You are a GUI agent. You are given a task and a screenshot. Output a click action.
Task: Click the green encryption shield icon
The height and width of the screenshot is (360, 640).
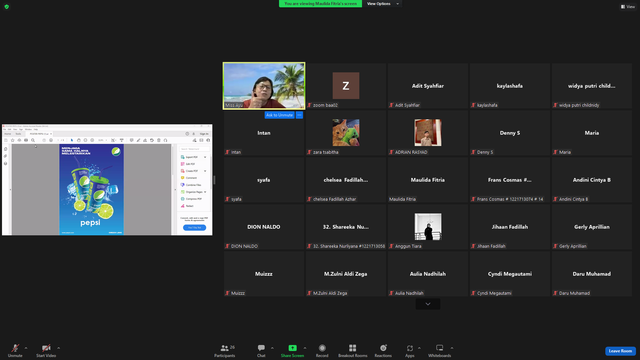(x=7, y=7)
